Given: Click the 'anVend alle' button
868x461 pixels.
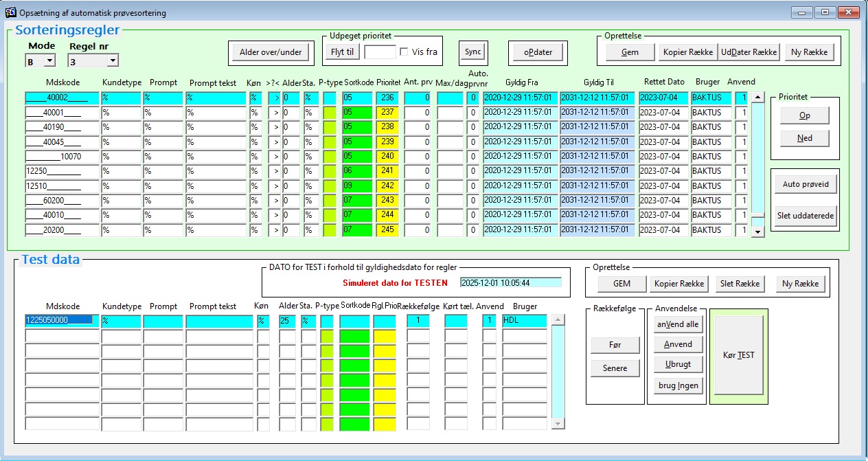Looking at the screenshot, I should pyautogui.click(x=677, y=324).
